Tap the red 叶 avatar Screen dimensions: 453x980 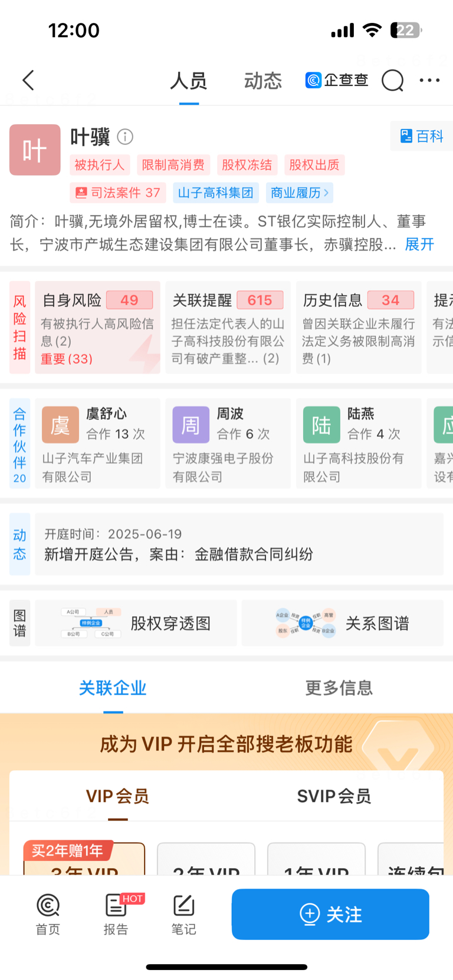[x=35, y=150]
